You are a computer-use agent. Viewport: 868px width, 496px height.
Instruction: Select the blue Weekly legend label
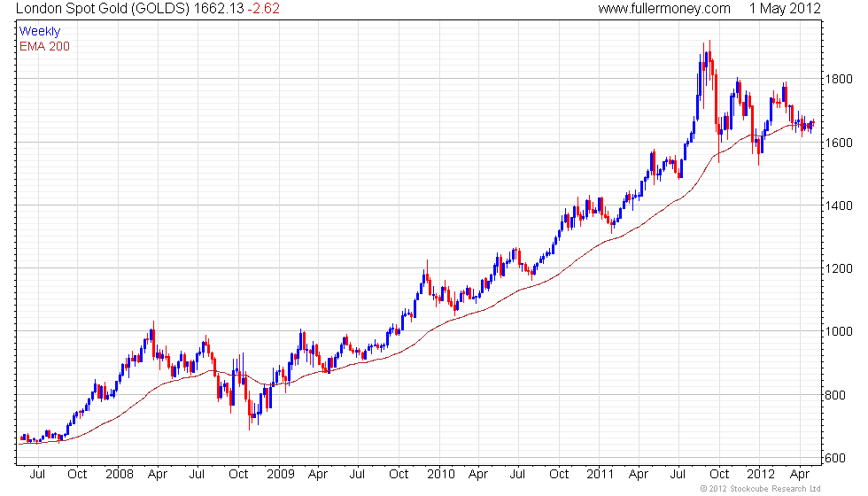pos(39,32)
